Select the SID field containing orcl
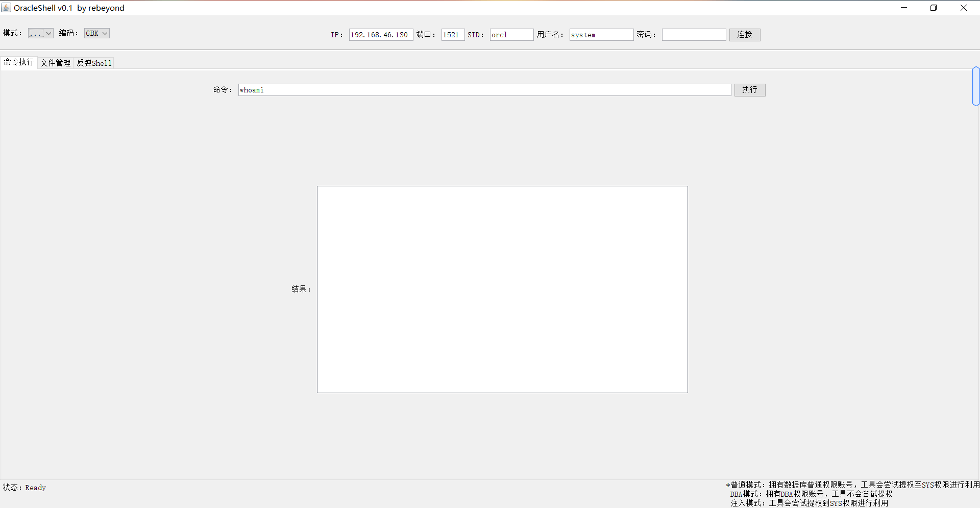The width and height of the screenshot is (980, 508). (511, 35)
